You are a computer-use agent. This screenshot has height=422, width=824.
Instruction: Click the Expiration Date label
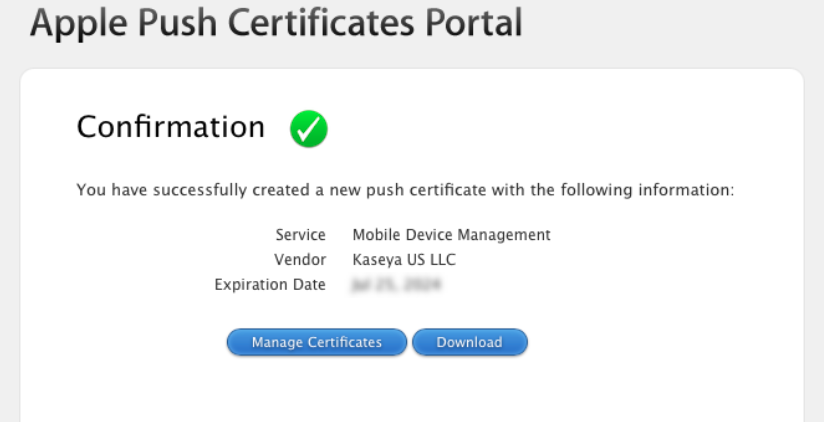coord(270,285)
